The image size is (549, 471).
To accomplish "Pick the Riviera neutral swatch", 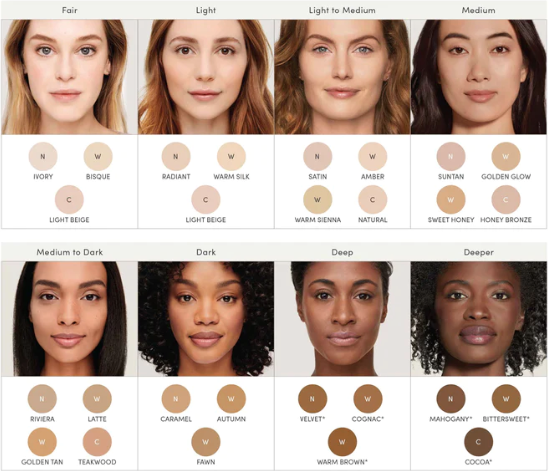I will tap(42, 399).
